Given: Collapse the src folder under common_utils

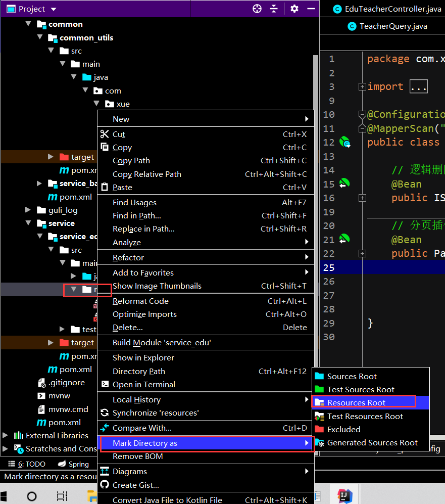Looking at the screenshot, I should click(51, 50).
